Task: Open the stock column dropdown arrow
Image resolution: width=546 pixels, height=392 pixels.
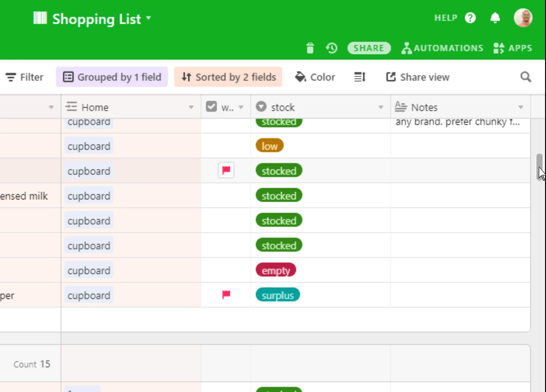Action: coord(381,107)
